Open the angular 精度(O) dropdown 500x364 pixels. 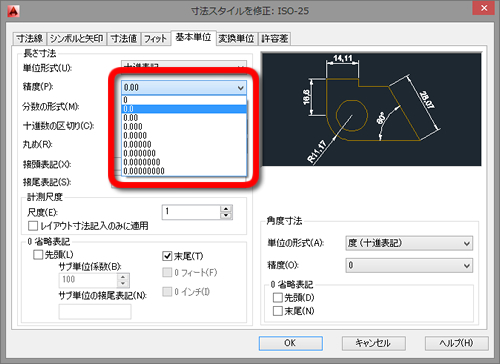point(409,265)
